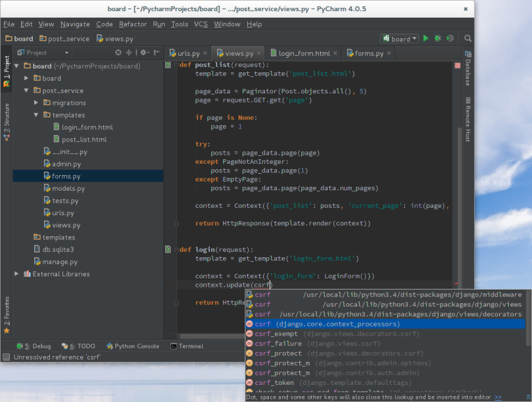Click the completion popup scrollbar
Screen dimensions: 532x402
[x=528, y=318]
